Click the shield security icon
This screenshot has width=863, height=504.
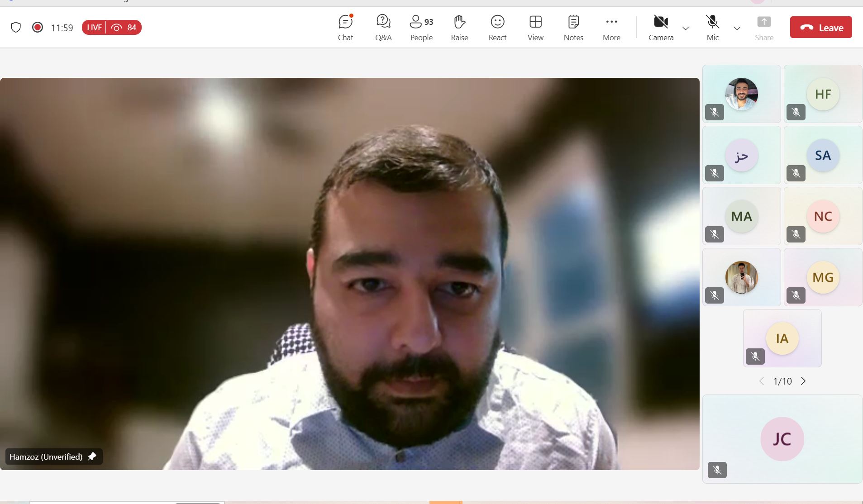click(x=16, y=28)
